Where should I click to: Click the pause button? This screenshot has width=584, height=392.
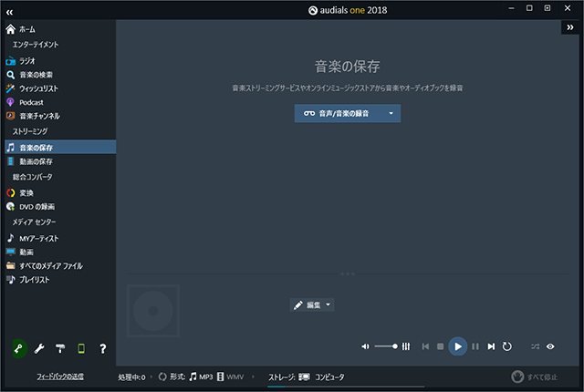pyautogui.click(x=475, y=346)
